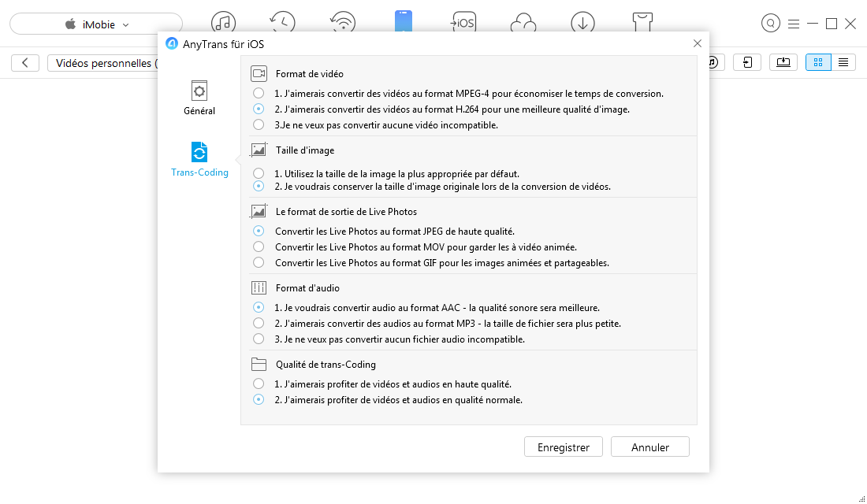This screenshot has width=867, height=504.
Task: Open the hamburger menu in title bar
Action: pos(794,24)
